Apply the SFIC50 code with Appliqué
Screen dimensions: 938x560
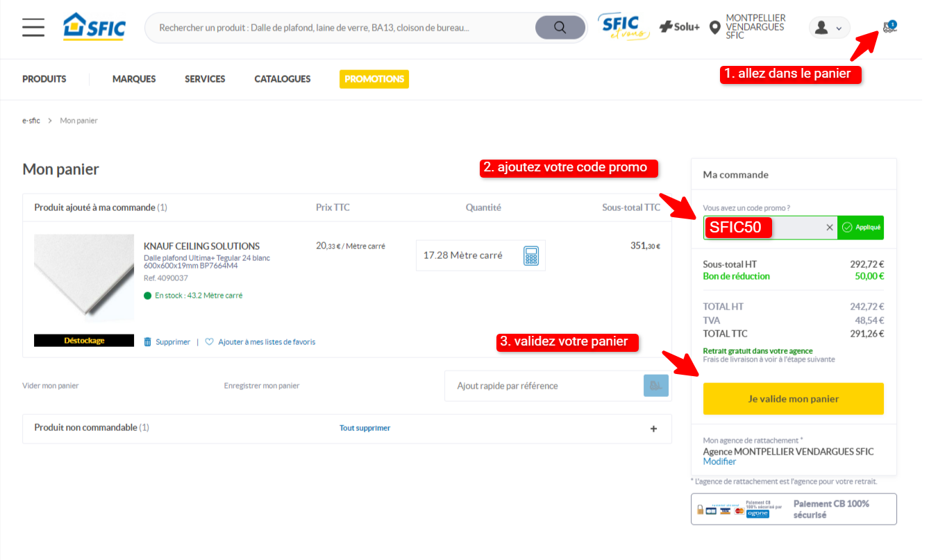860,227
